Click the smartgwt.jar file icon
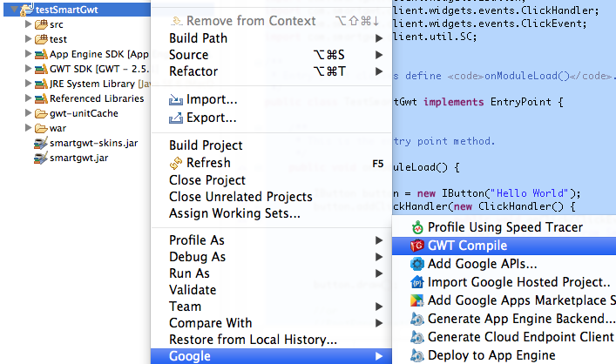 (x=41, y=158)
